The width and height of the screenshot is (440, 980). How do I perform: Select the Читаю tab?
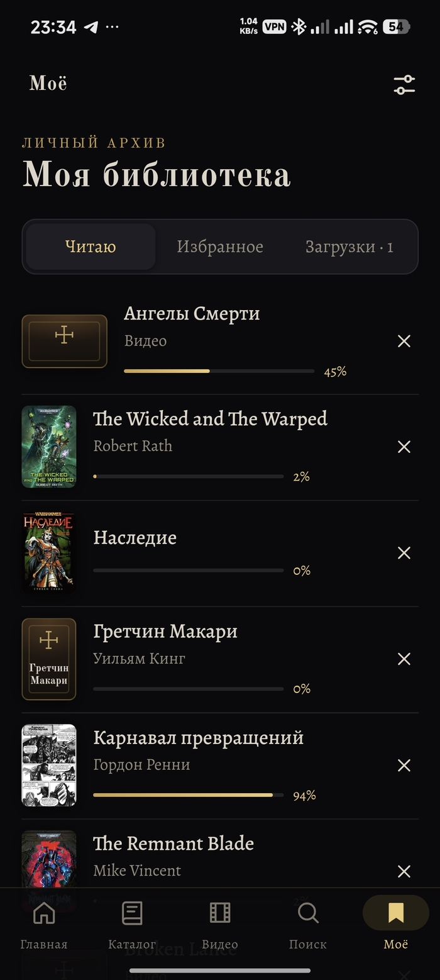pos(91,247)
